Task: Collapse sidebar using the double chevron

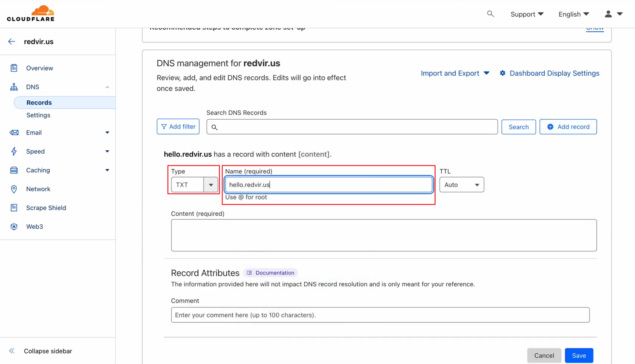Action: coord(12,351)
